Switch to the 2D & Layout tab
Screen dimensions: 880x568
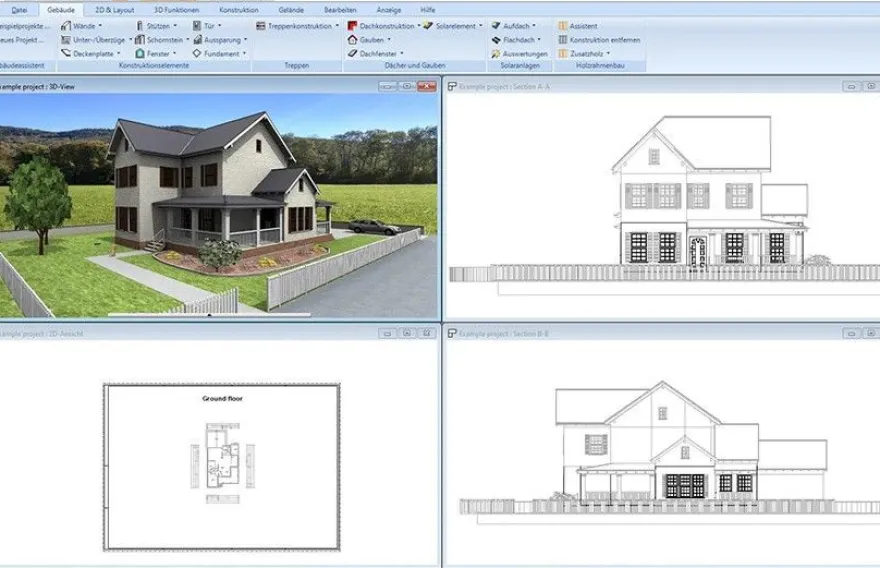tap(114, 10)
